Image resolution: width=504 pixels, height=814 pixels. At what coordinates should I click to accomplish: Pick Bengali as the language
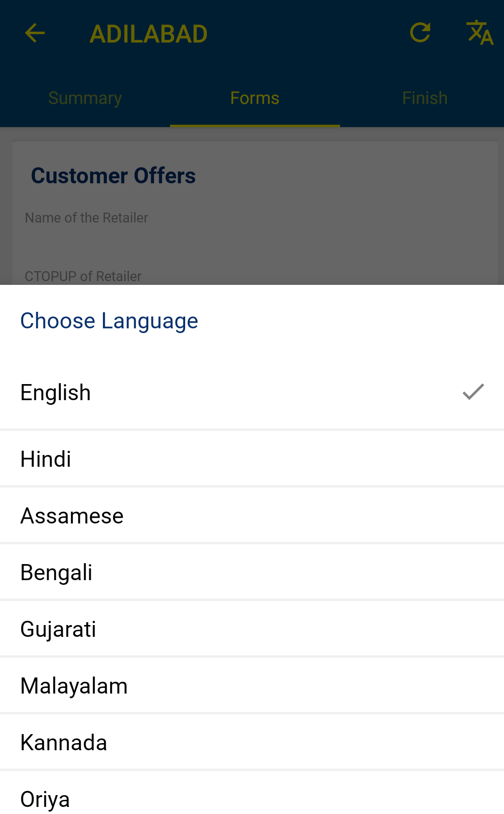tap(57, 573)
